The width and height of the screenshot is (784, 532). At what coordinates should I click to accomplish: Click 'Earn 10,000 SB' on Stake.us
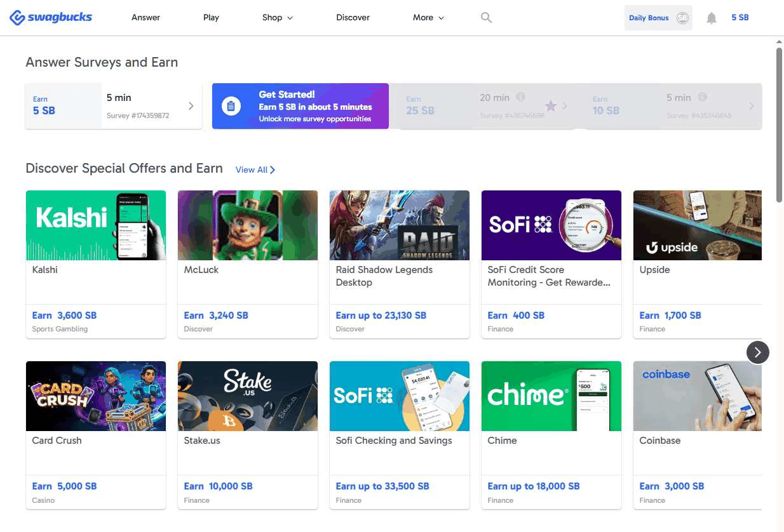[218, 486]
